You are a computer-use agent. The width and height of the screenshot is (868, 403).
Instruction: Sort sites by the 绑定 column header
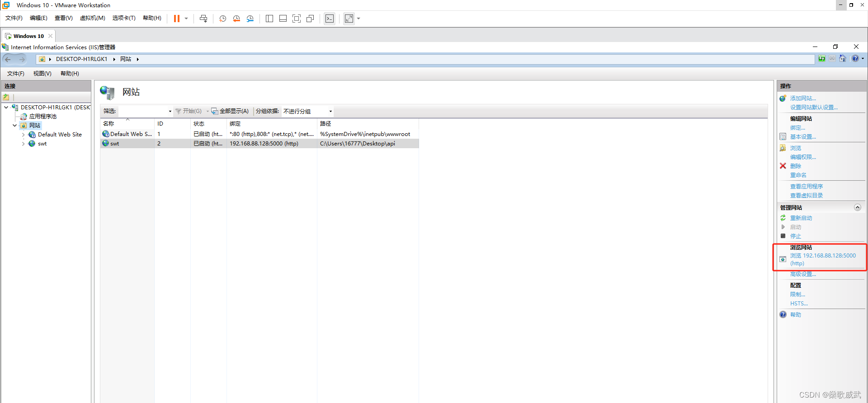click(272, 123)
